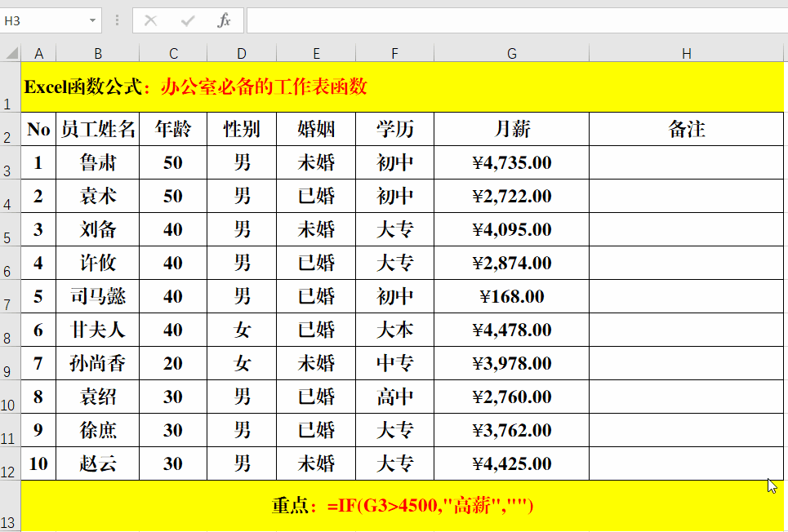788x532 pixels.
Task: Click salary cell ¥168.00
Action: (x=512, y=296)
